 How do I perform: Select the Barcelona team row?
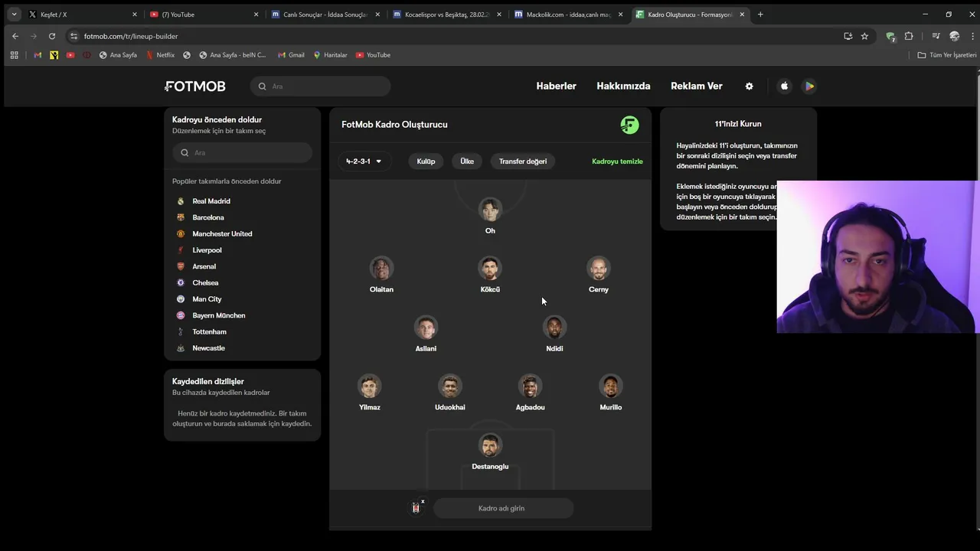[x=242, y=217]
